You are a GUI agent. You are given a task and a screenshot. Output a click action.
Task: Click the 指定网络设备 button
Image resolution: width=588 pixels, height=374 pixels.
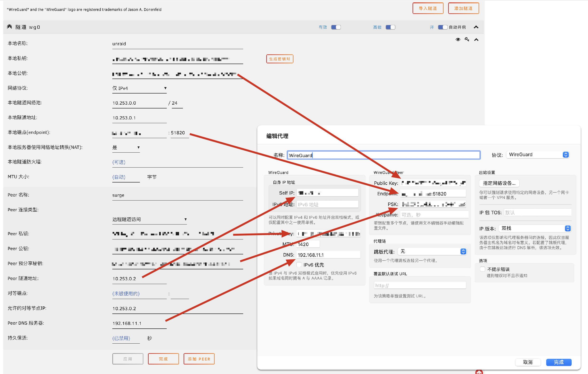point(499,183)
